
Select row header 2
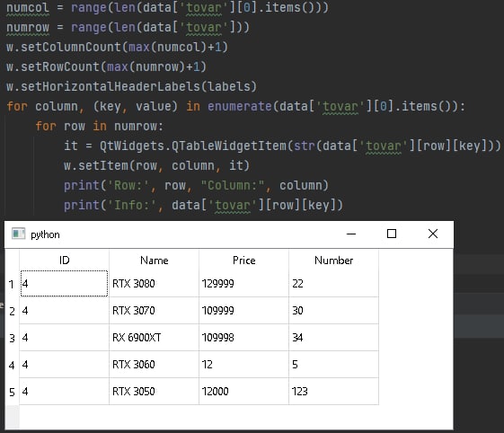(x=13, y=311)
